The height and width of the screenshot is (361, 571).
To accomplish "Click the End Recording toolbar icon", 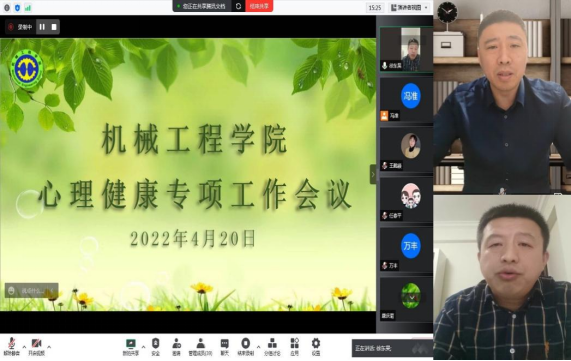I will point(246,346).
